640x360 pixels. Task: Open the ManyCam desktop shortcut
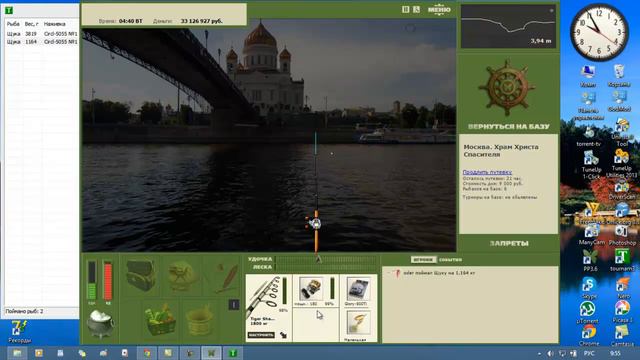point(591,235)
